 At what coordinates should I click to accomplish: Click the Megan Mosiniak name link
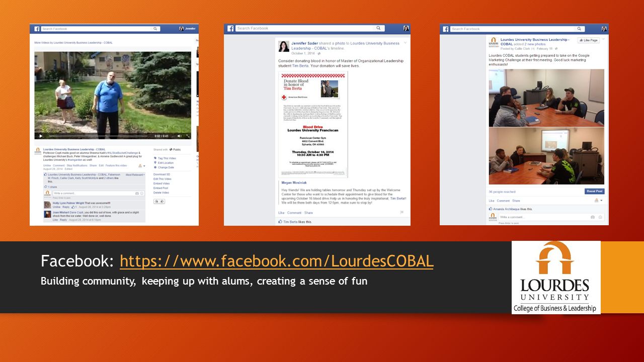294,183
